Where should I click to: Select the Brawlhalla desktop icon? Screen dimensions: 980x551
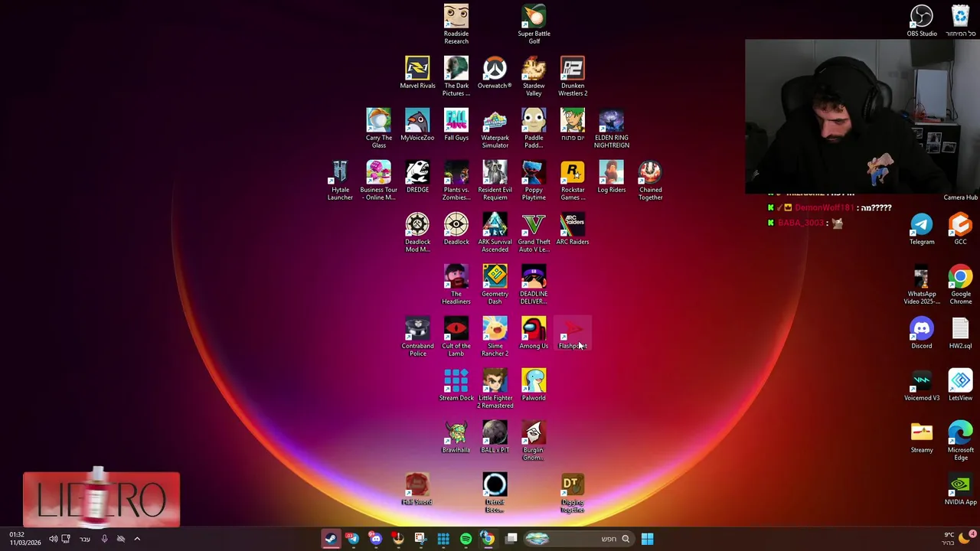[x=456, y=437]
